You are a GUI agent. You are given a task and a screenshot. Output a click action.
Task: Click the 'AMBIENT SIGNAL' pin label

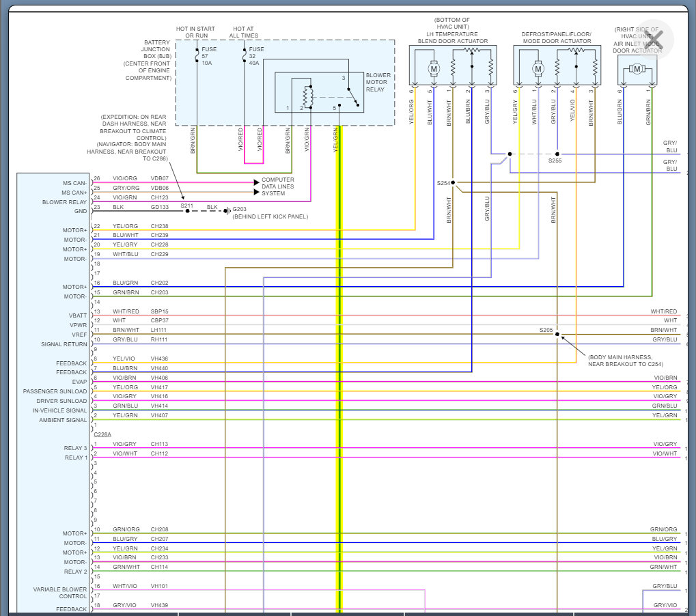[63, 420]
